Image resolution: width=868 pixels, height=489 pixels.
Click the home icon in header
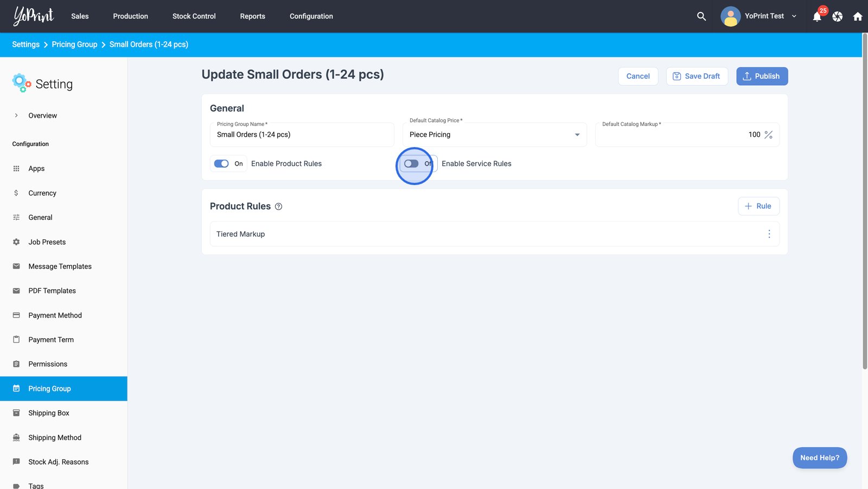click(x=857, y=16)
